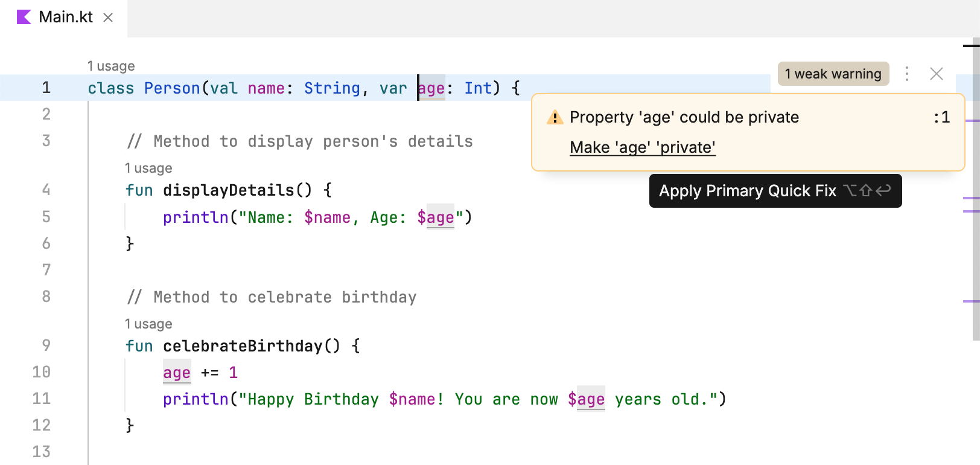Image resolution: width=980 pixels, height=465 pixels.
Task: Click line number 4 in gutter
Action: click(x=46, y=190)
